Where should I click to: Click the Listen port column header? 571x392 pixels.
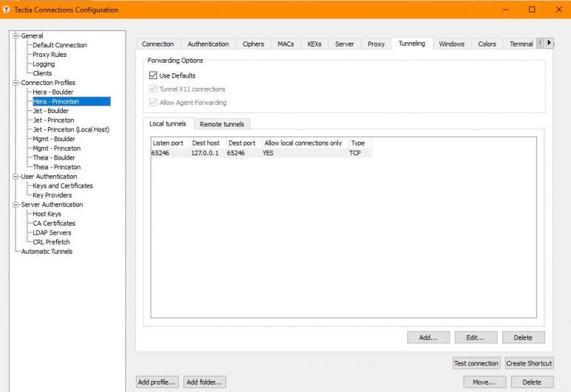[170, 143]
